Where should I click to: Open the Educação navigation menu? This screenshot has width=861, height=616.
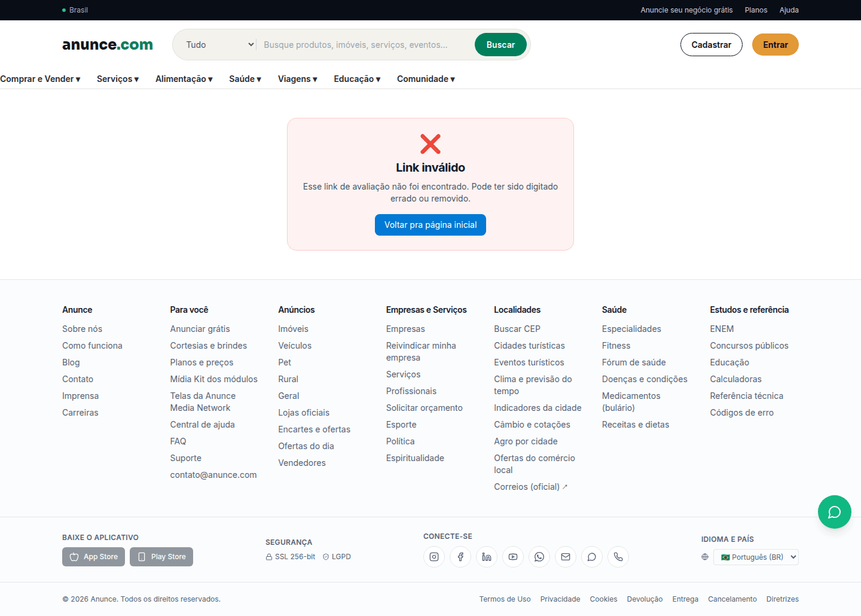(x=357, y=79)
